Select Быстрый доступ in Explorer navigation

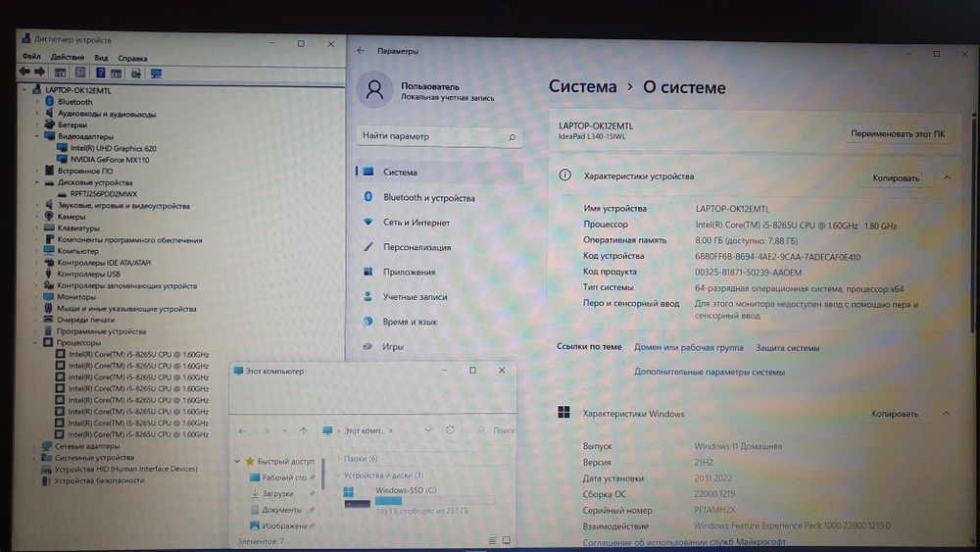pos(285,462)
